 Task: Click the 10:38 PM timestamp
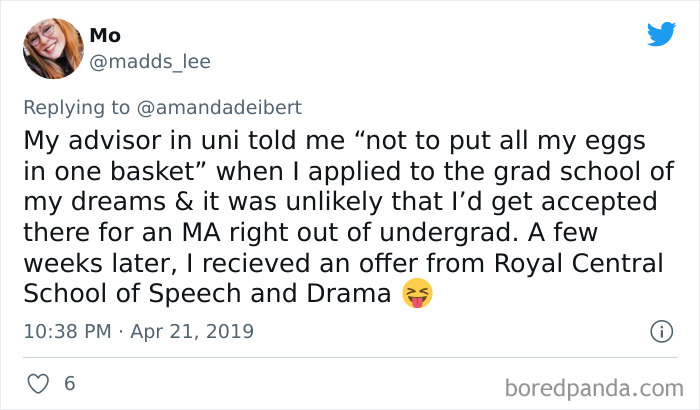coord(67,331)
